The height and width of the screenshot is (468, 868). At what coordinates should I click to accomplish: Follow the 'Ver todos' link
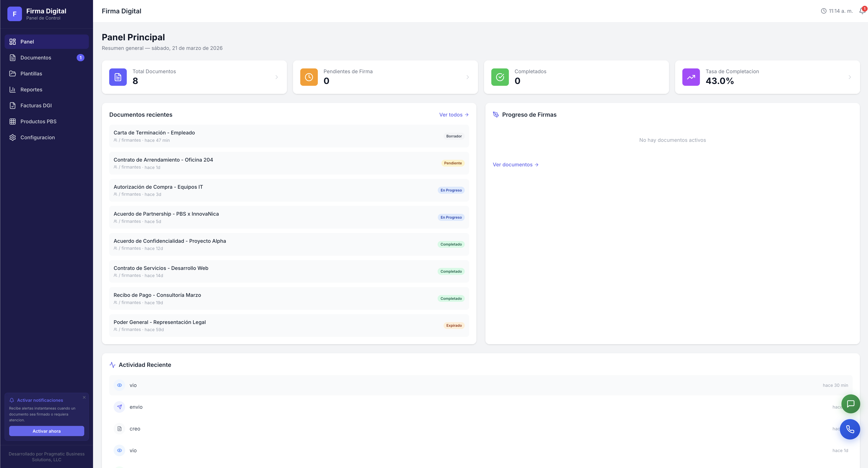(454, 115)
